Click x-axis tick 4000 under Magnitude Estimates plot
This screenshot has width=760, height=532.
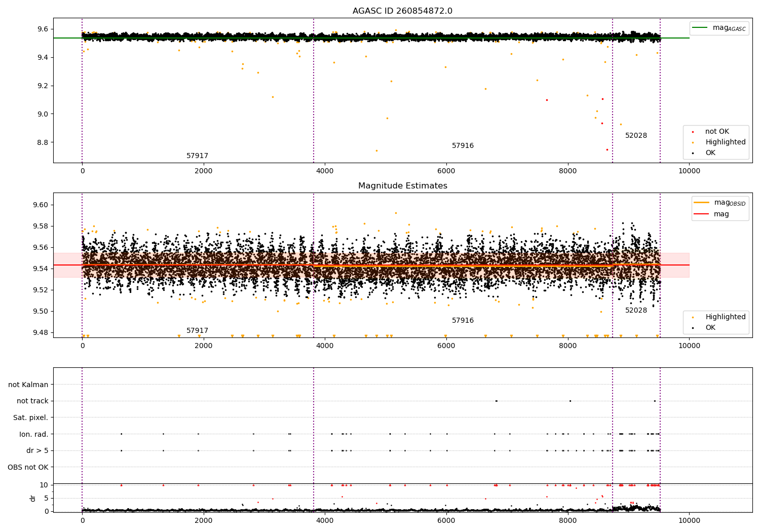(x=325, y=346)
